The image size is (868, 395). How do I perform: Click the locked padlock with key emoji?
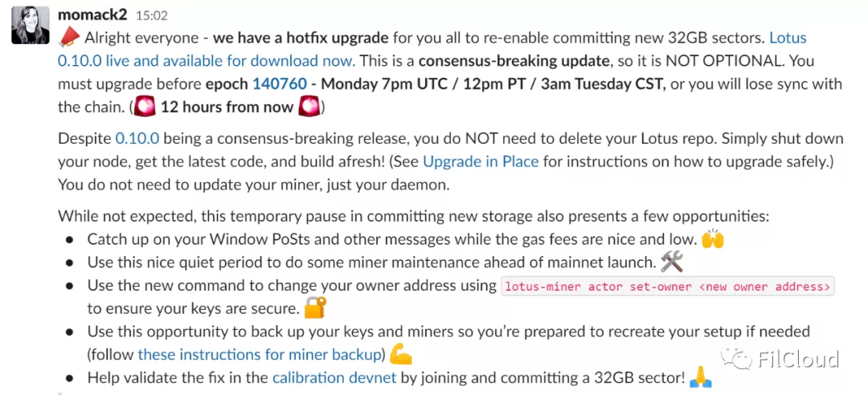(x=316, y=307)
